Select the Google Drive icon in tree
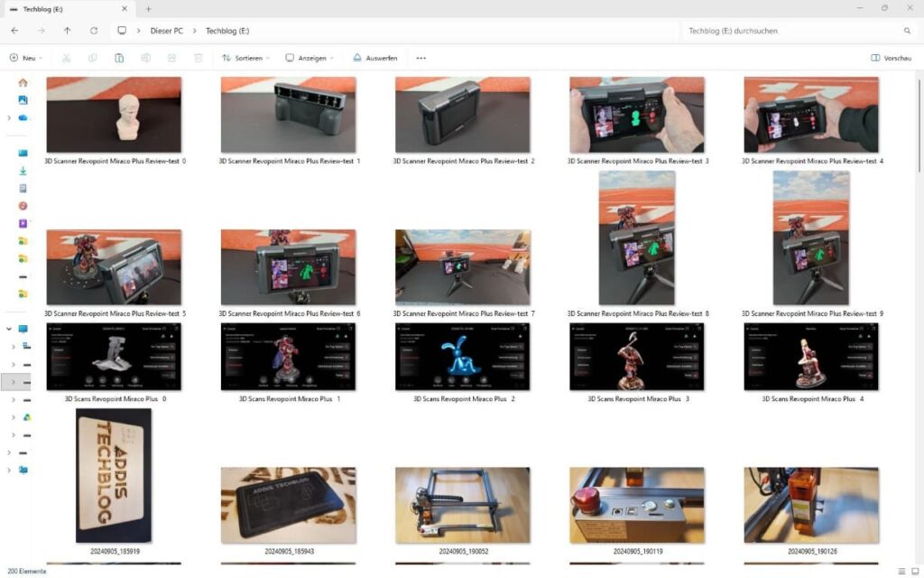The image size is (924, 578). (x=26, y=417)
